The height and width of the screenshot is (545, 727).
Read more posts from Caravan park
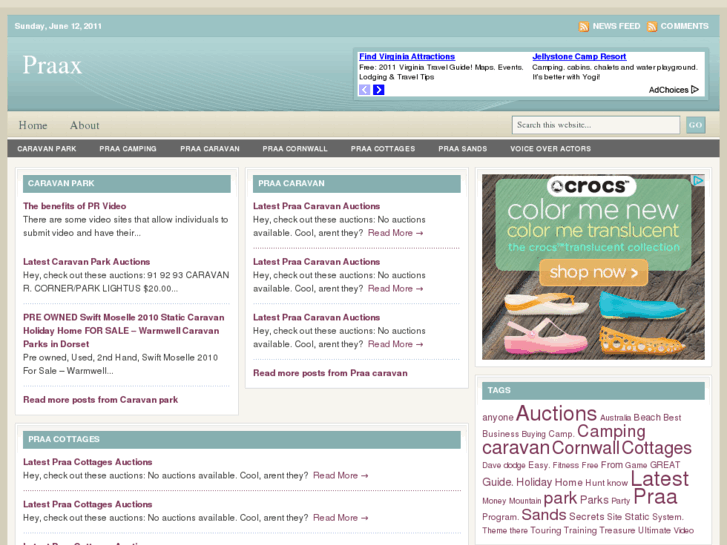tap(101, 400)
